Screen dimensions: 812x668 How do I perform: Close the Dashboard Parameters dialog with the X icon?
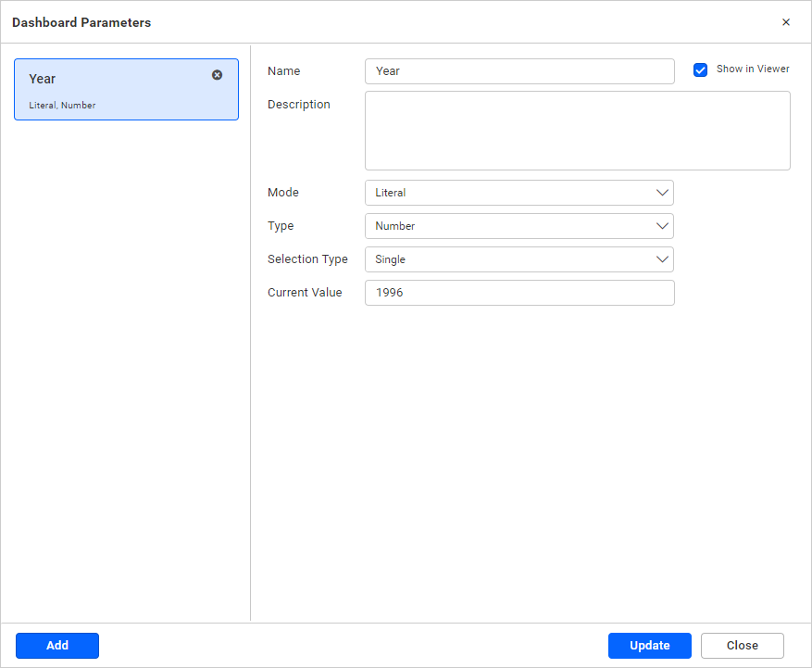tap(786, 21)
